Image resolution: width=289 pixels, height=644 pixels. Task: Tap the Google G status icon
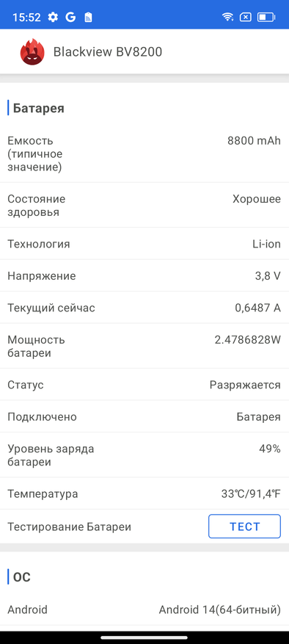tap(70, 17)
